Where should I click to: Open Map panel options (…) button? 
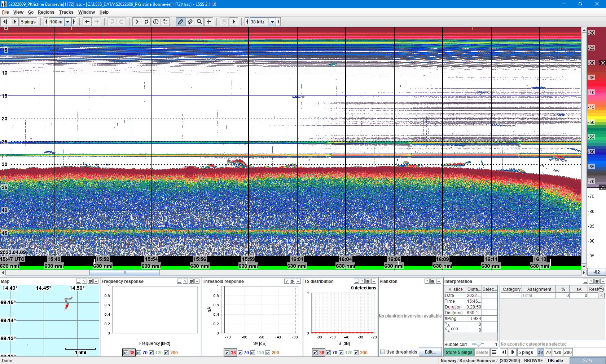pyautogui.click(x=79, y=281)
